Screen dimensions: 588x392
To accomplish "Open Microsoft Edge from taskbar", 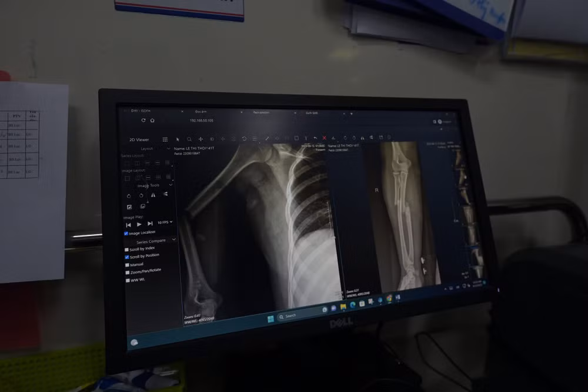I will tap(352, 305).
